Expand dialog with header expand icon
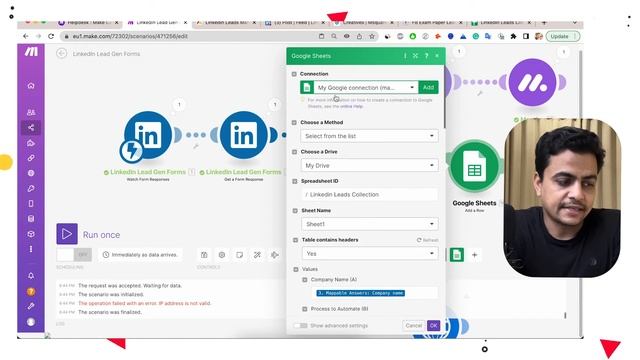 (x=416, y=56)
